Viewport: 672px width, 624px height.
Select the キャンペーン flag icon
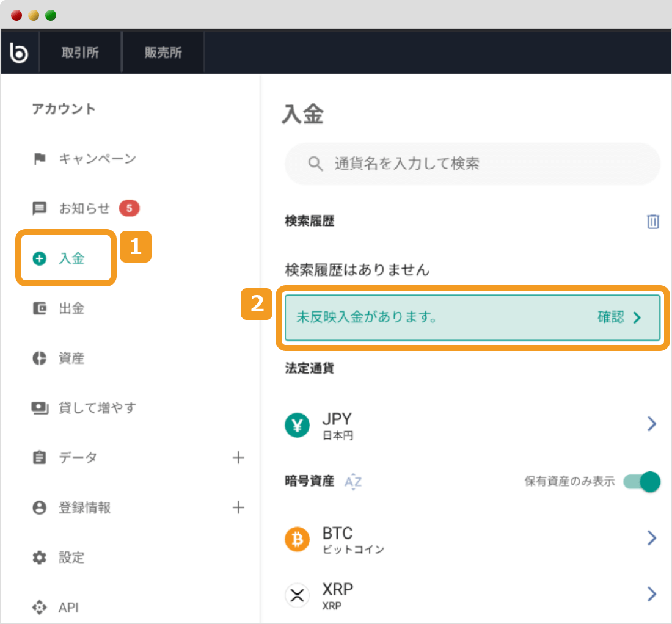point(38,158)
